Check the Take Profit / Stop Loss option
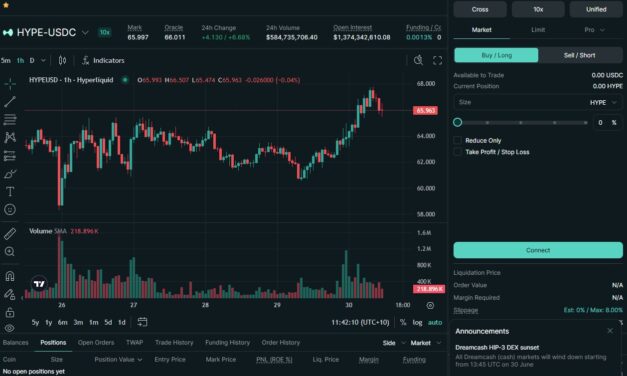 tap(457, 152)
